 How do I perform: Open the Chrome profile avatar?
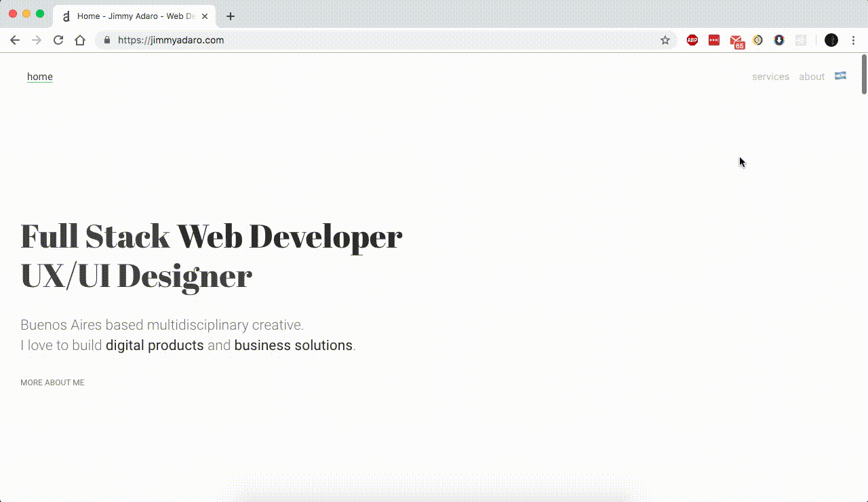(831, 40)
